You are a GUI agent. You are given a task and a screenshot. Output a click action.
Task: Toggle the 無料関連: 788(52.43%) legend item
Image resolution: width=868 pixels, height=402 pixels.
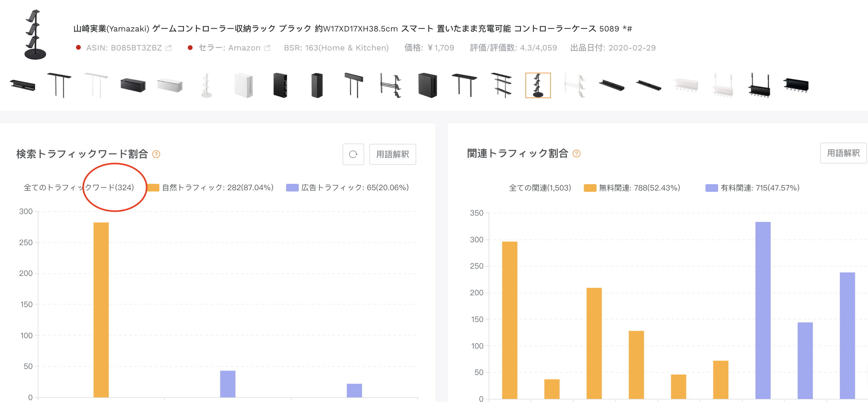click(632, 188)
